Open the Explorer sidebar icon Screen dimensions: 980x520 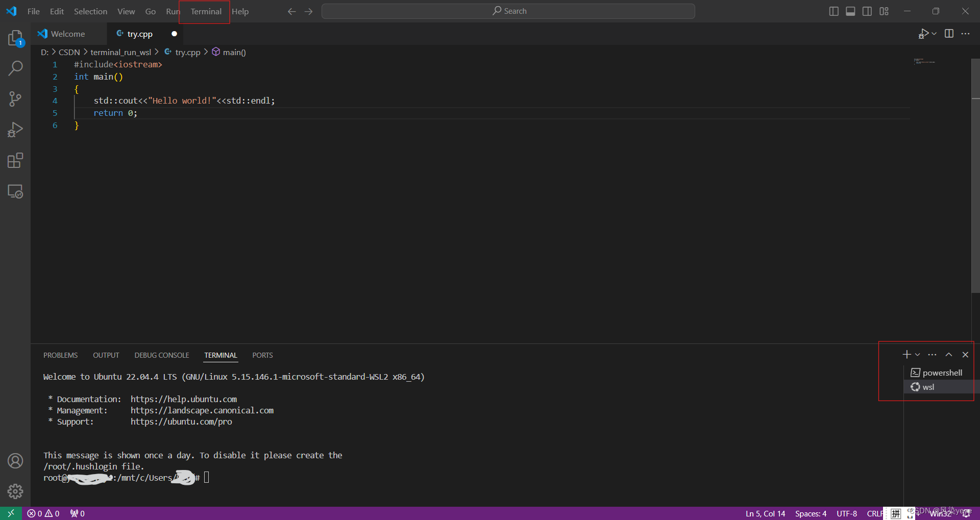point(15,38)
